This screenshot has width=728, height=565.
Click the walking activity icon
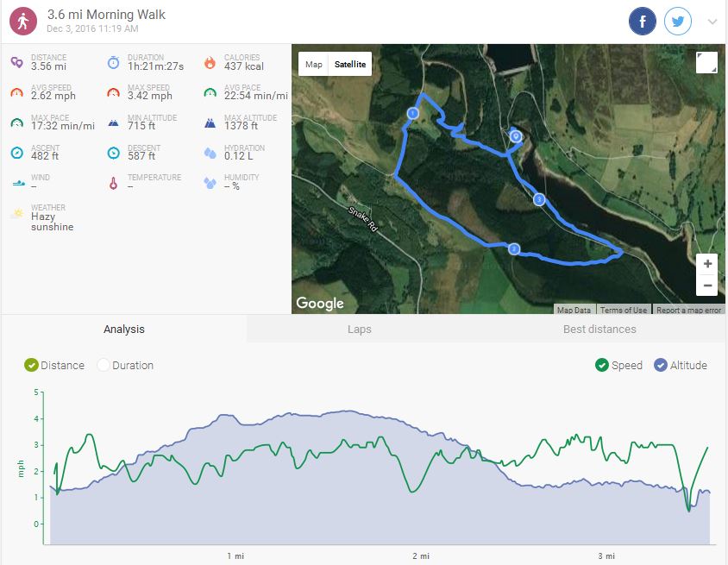tap(23, 22)
